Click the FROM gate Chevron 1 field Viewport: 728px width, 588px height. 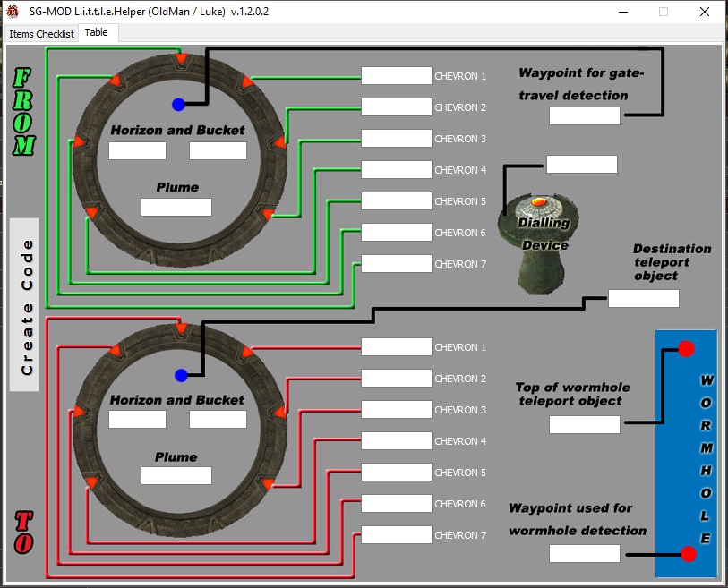tap(397, 76)
